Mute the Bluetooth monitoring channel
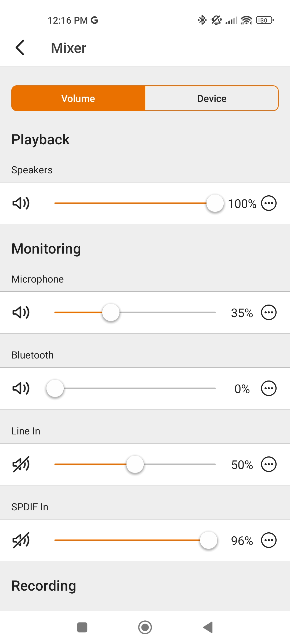Viewport: 290px width, 644px height. [21, 388]
